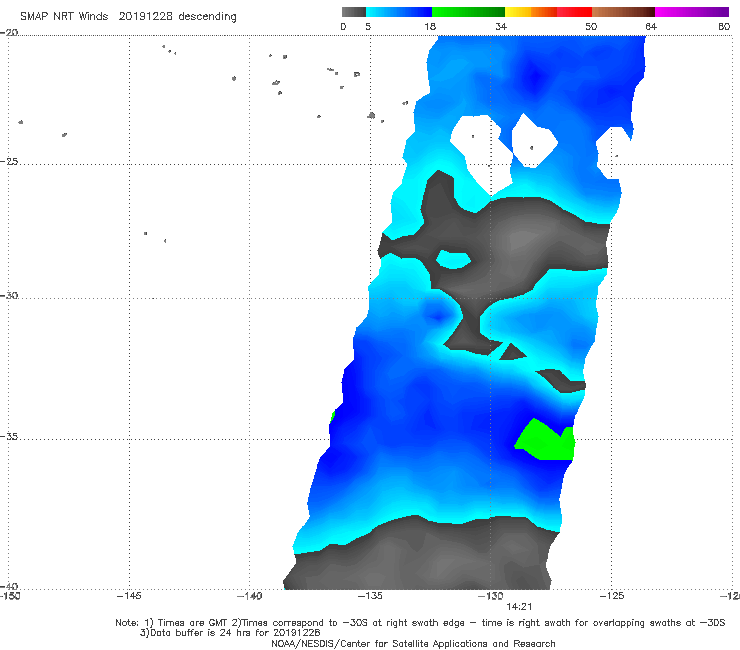Select the green segment of the color bar
Viewport: 740px width, 650px height.
pos(469,12)
